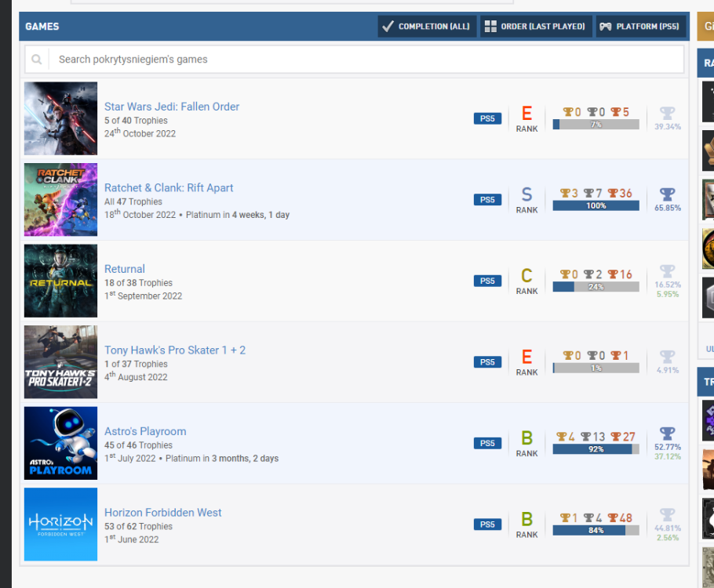714x588 pixels.
Task: Click the search magnifier icon
Action: click(37, 60)
